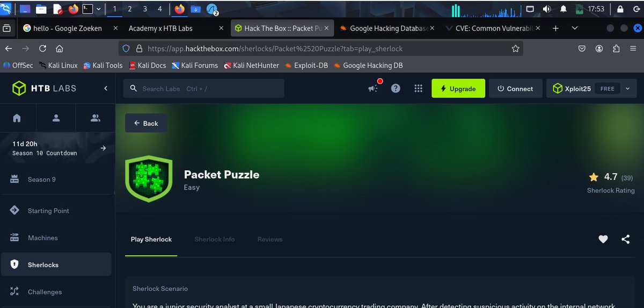Click the Connect button
Viewport: 644px width, 308px height.
point(515,89)
